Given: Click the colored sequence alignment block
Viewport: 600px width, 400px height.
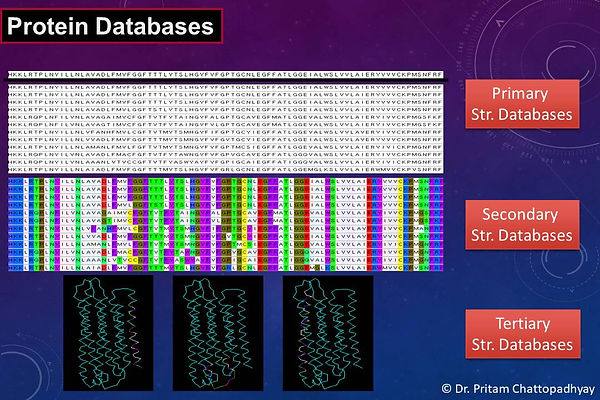Looking at the screenshot, I should (x=226, y=224).
